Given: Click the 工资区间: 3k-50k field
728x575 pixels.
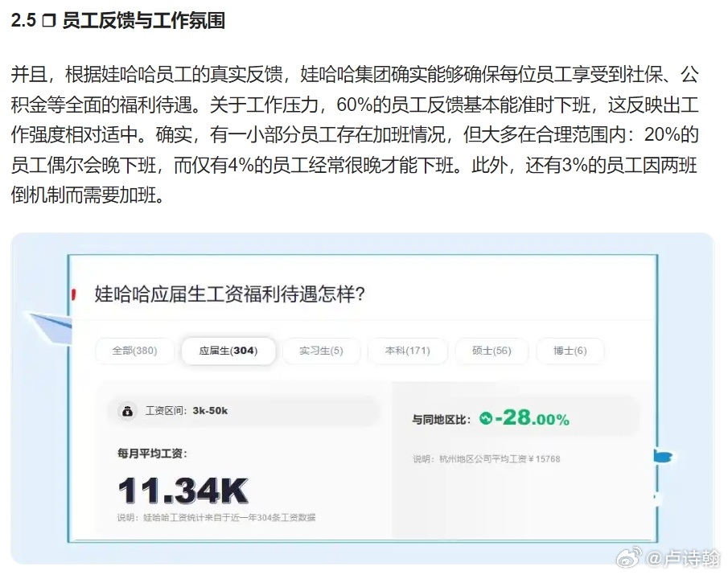Looking at the screenshot, I should (x=244, y=411).
